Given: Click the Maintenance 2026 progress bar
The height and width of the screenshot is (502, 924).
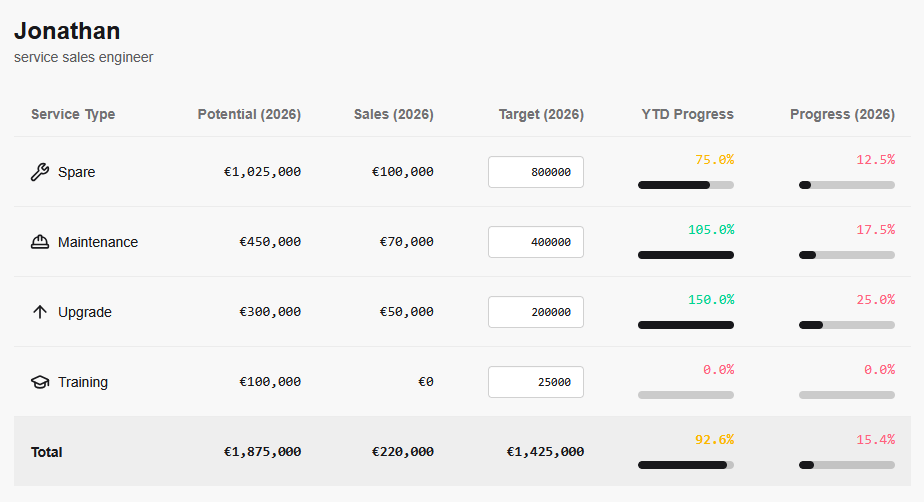Looking at the screenshot, I should pos(847,255).
